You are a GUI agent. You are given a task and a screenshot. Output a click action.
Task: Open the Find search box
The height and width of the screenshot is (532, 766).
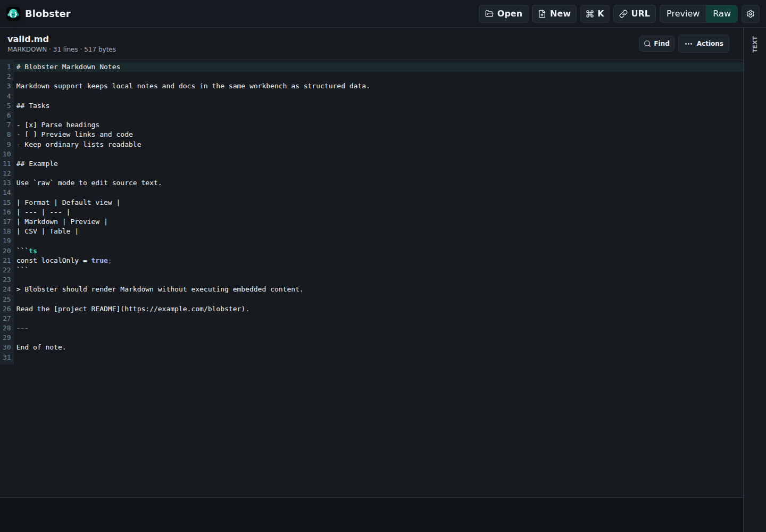click(656, 44)
